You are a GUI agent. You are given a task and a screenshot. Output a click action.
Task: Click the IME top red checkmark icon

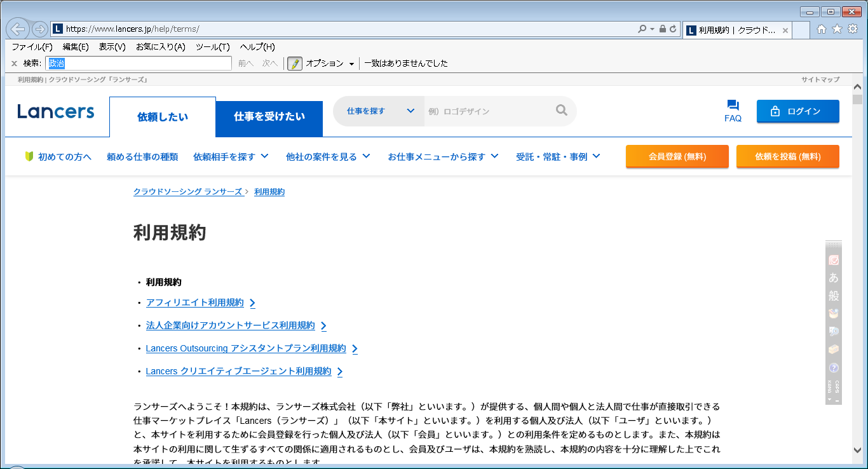(834, 260)
